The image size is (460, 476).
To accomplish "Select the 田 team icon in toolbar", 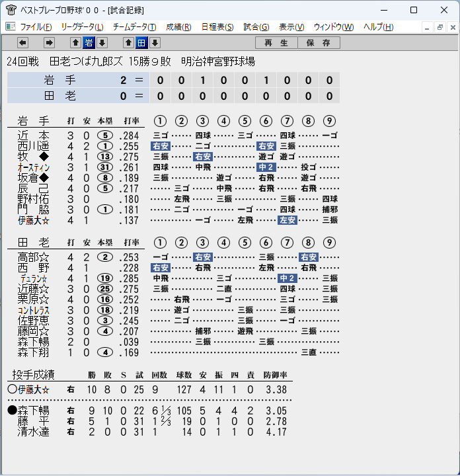I will pyautogui.click(x=141, y=43).
